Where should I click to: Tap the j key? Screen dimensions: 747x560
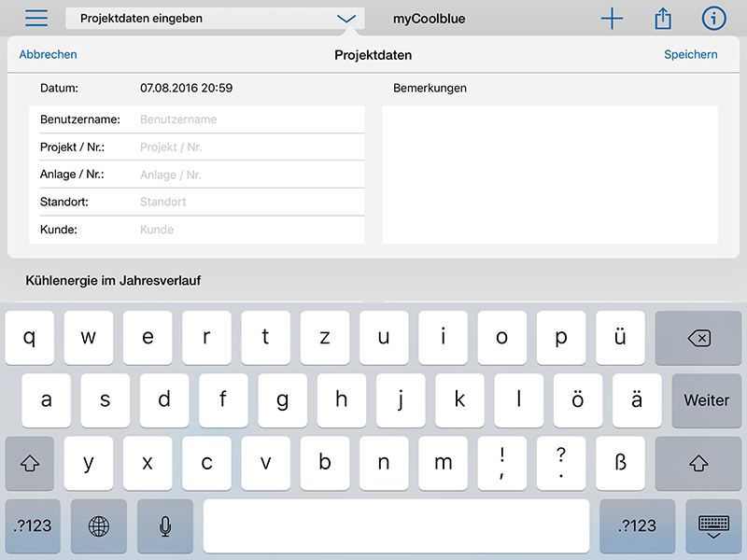point(401,400)
